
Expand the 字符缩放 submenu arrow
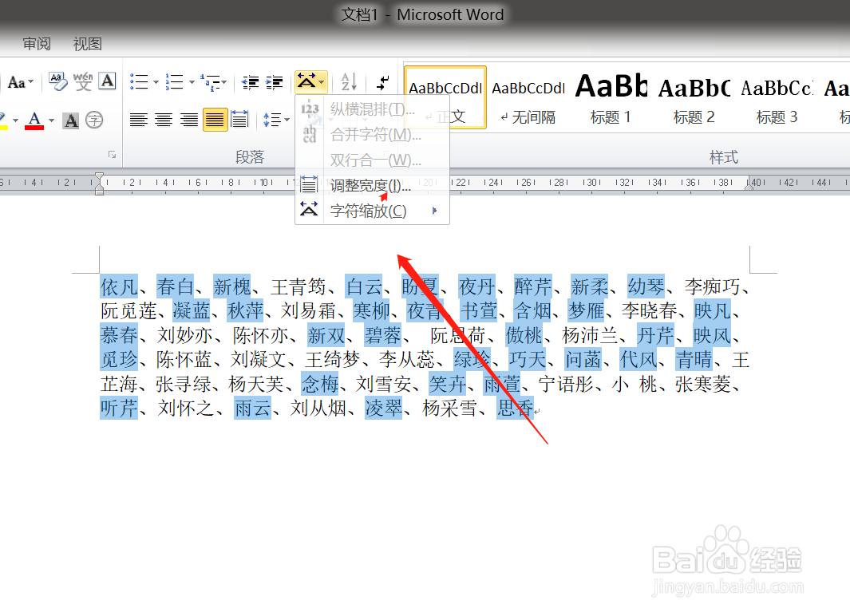click(434, 211)
